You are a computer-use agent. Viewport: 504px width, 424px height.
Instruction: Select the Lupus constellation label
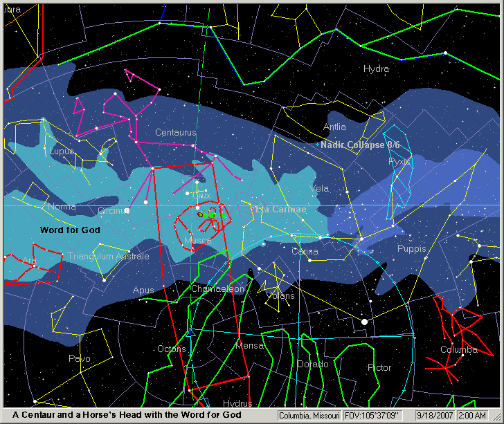61,151
